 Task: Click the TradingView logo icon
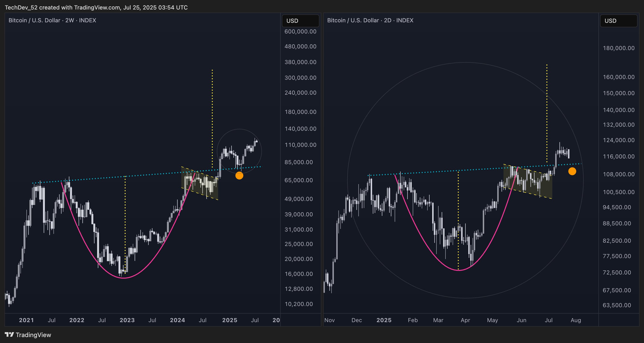[x=9, y=334]
